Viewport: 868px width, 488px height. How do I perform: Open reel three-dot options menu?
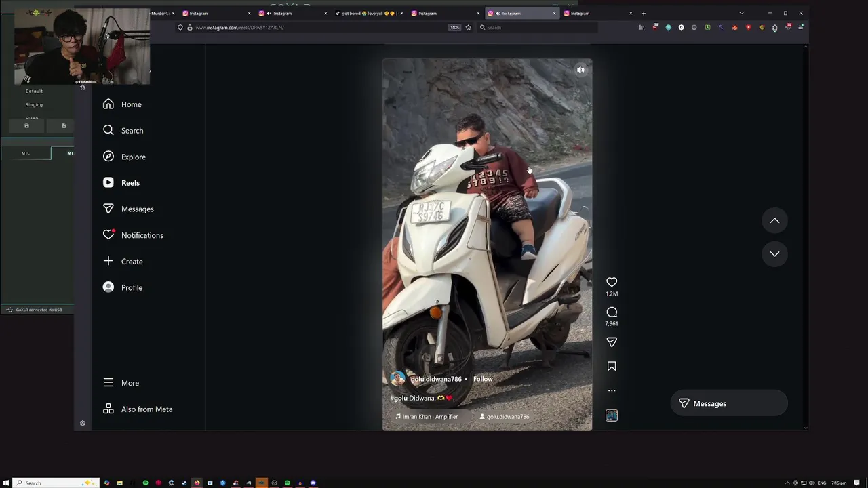[612, 390]
